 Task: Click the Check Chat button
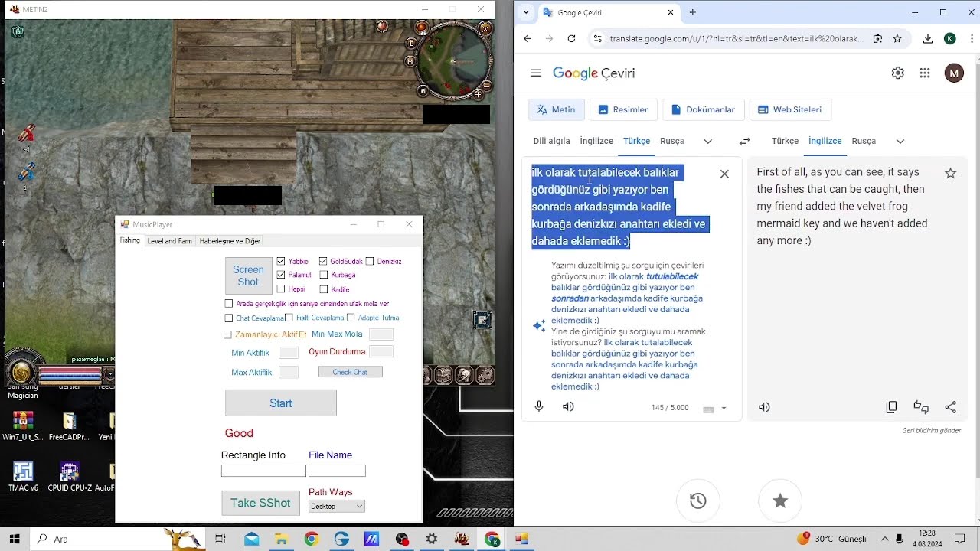(x=350, y=372)
